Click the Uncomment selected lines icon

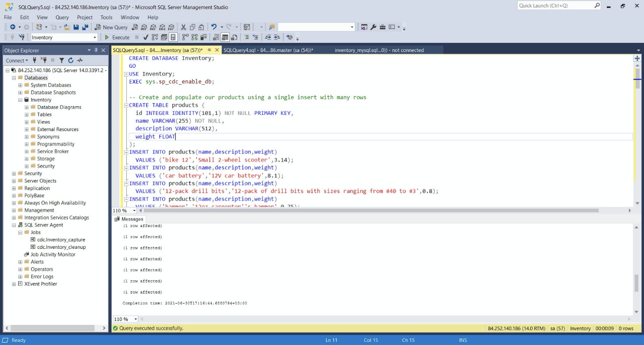click(255, 37)
